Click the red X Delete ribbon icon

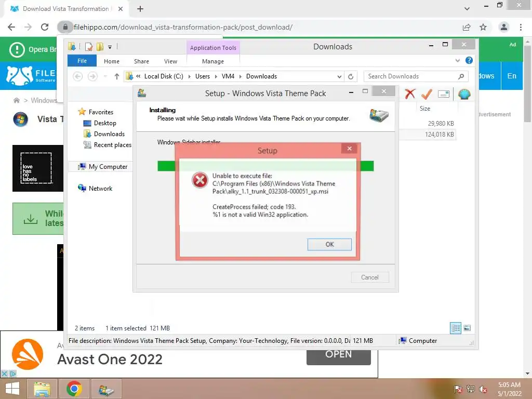pos(410,94)
